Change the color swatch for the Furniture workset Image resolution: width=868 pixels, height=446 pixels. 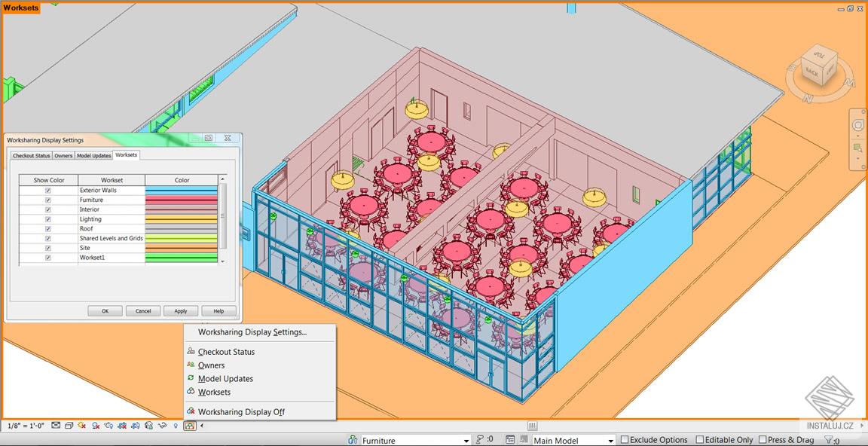[181, 200]
